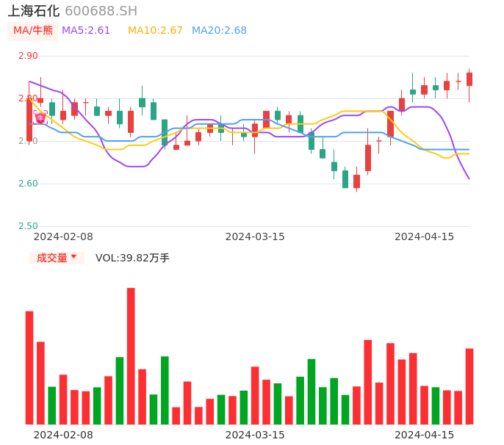This screenshot has height=445, width=504.
Task: Click the bull signal marker icon
Action: coord(40,117)
